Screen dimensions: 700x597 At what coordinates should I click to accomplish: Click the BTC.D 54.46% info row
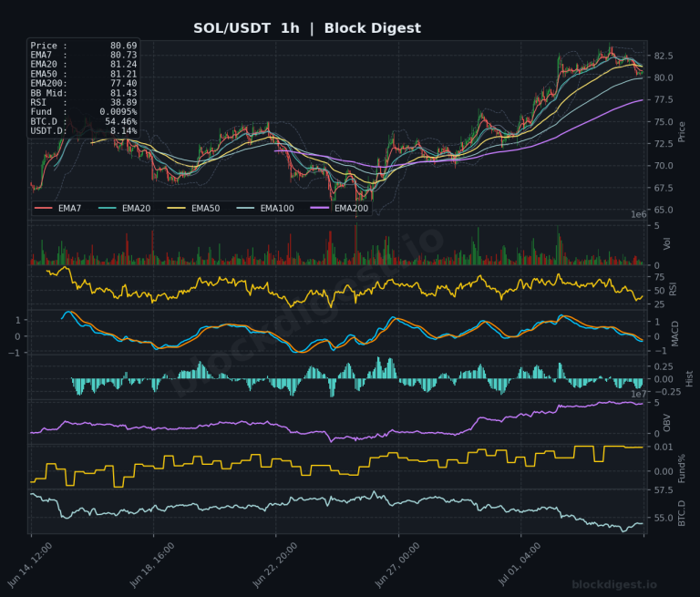(x=84, y=121)
